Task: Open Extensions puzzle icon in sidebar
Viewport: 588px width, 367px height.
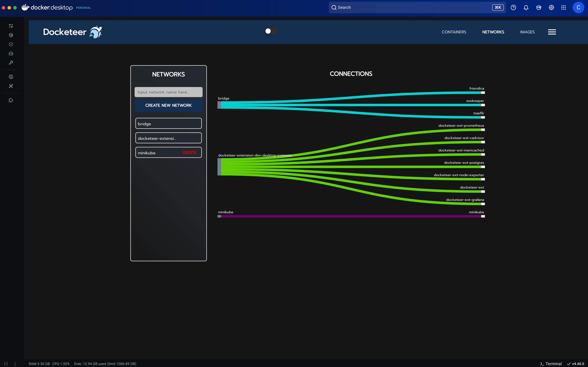Action: pyautogui.click(x=11, y=100)
